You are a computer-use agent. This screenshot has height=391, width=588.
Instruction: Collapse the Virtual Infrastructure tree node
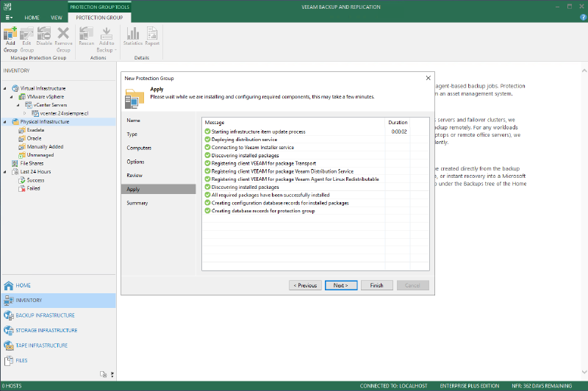(5, 88)
